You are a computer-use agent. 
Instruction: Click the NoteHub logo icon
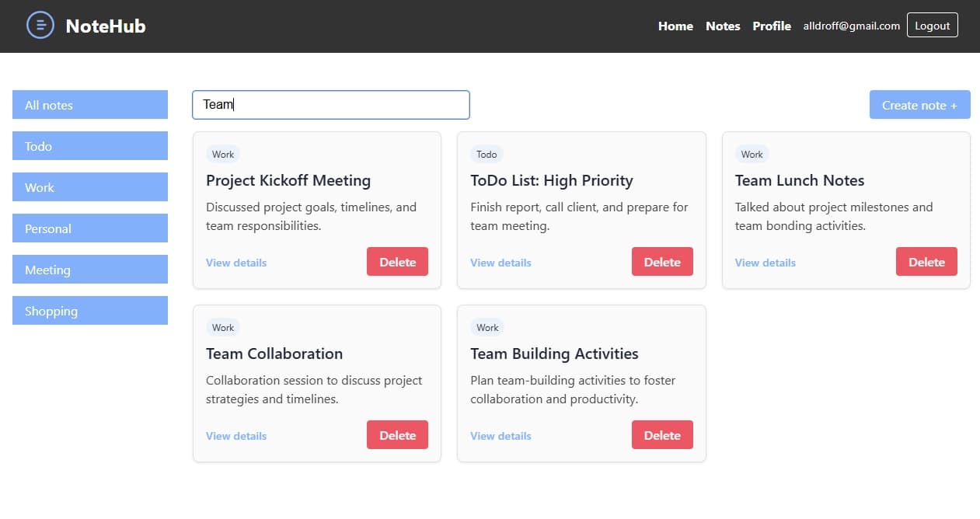pyautogui.click(x=40, y=26)
